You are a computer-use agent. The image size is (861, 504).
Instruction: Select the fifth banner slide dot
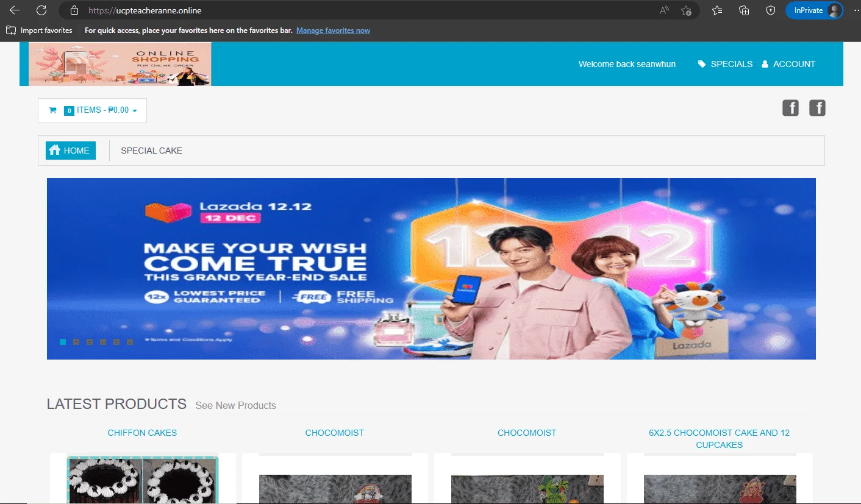pos(116,342)
